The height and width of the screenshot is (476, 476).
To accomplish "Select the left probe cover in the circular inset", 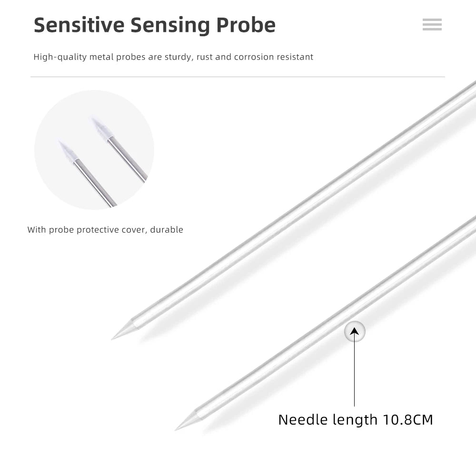I will point(69,151).
